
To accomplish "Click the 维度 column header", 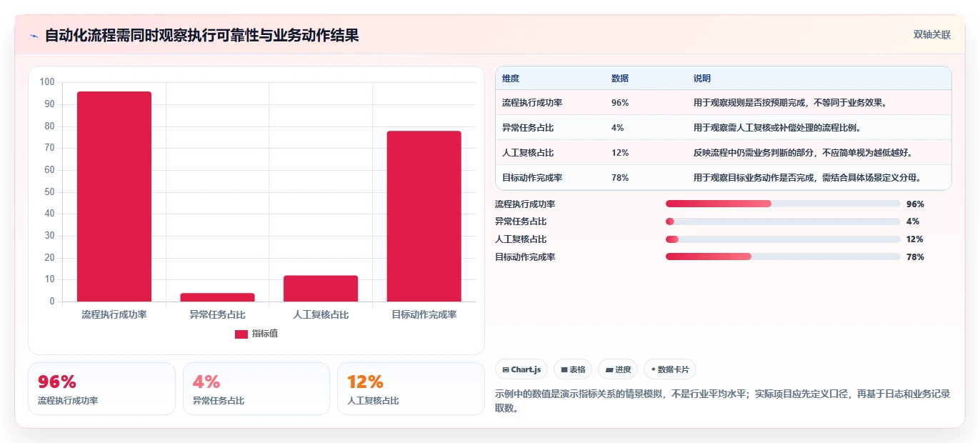I will (511, 79).
